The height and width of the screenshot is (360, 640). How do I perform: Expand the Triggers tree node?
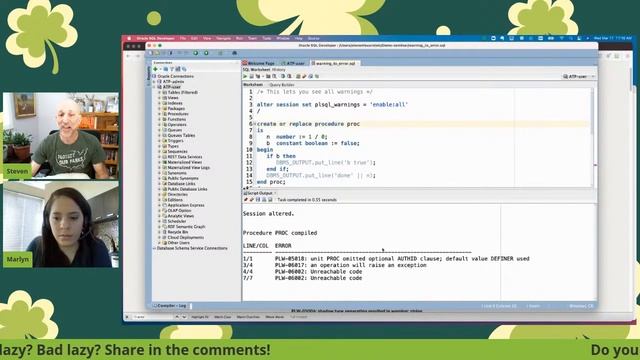point(160,141)
